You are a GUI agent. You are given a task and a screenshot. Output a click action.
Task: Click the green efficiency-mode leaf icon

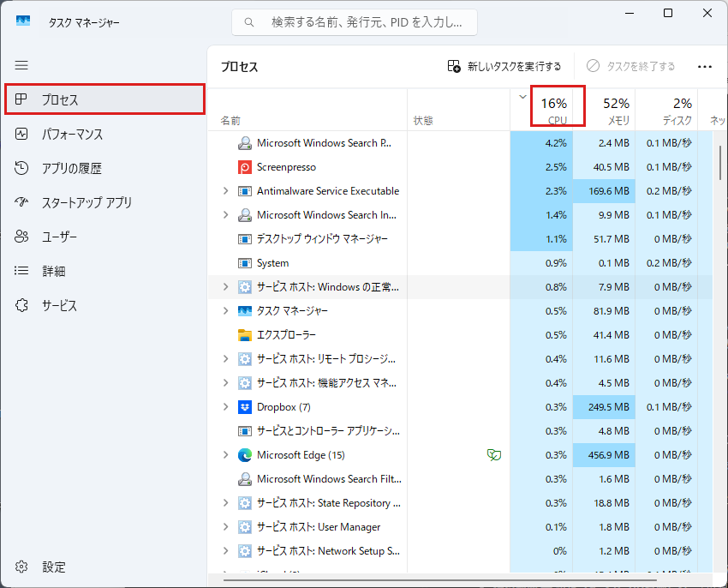coord(494,454)
